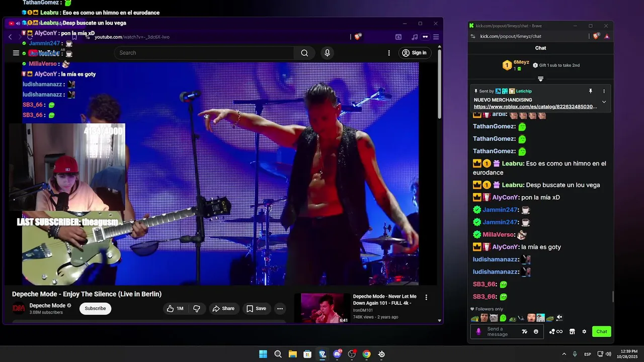This screenshot has height=362, width=644.
Task: Toggle the muted speaker emote sound icon
Action: tap(559, 318)
